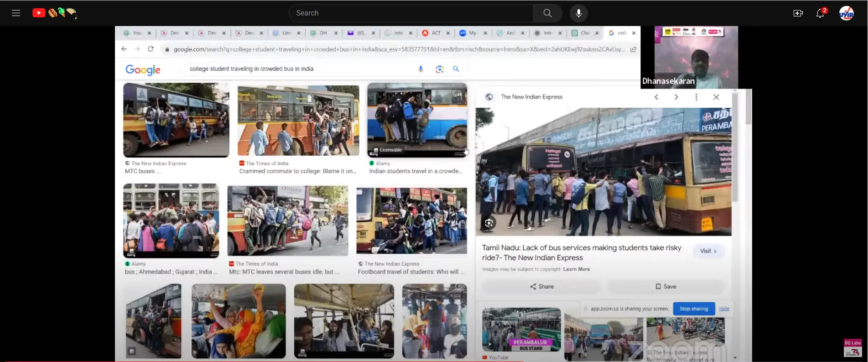Screen dimensions: 868x362
Task: Open 'The Times of India' source under Crammed commute
Action: tap(267, 163)
